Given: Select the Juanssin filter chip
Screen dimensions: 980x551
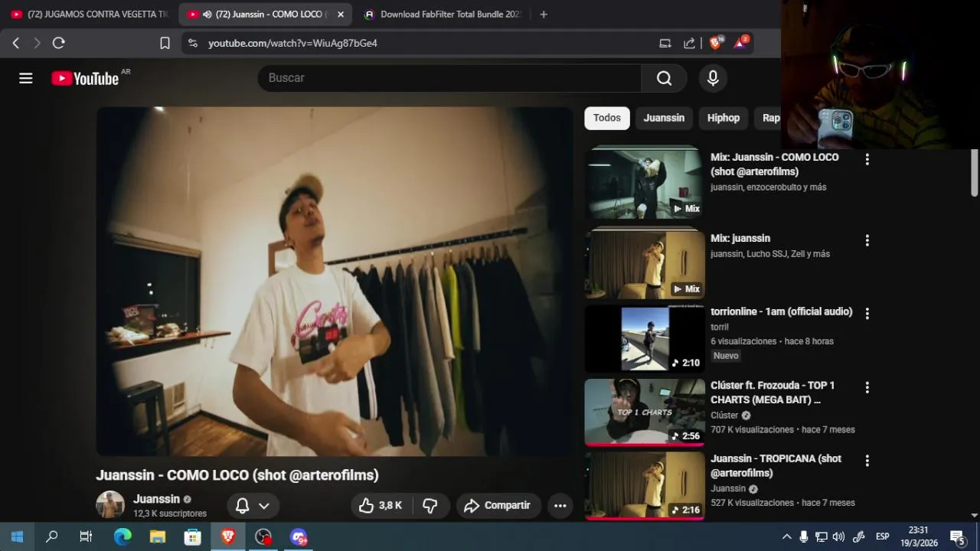Looking at the screenshot, I should pos(664,118).
